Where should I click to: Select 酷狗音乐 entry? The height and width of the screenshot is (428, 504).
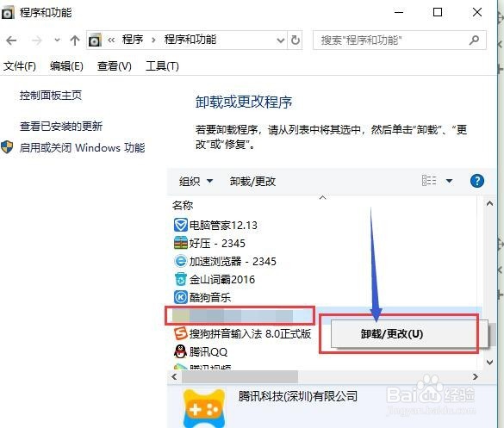pyautogui.click(x=210, y=298)
